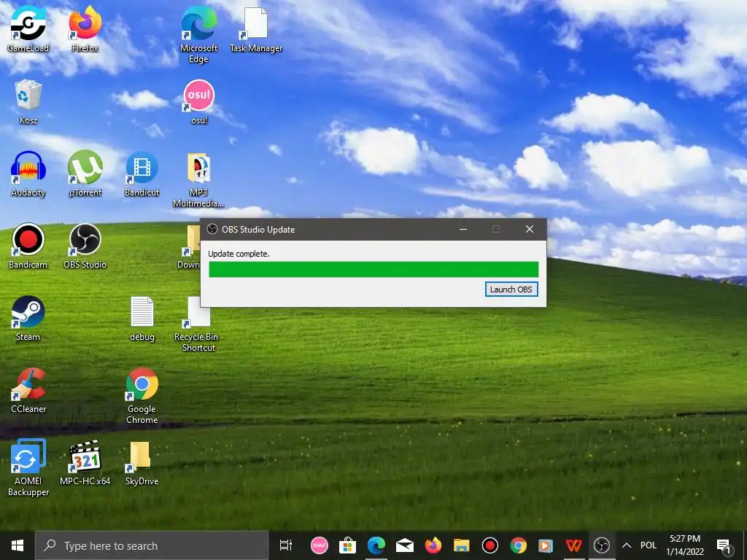This screenshot has width=747, height=560.
Task: Select the AOMEI Backupper desktop icon
Action: (28, 468)
